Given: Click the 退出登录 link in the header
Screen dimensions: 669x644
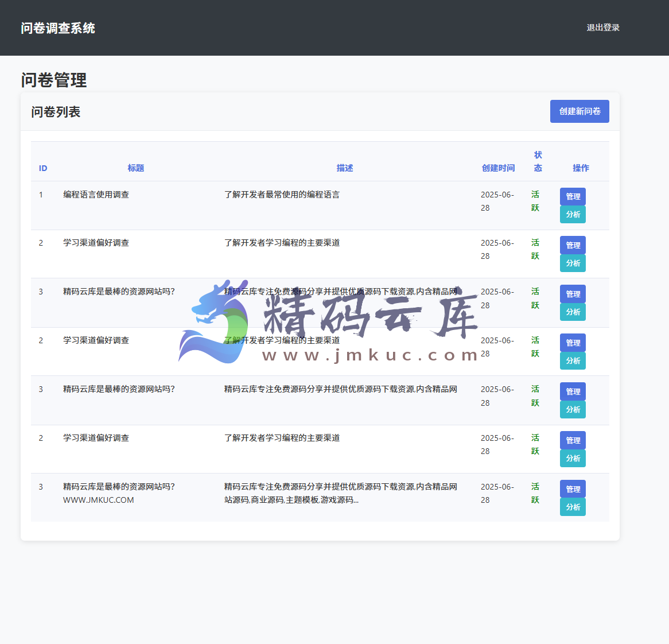Looking at the screenshot, I should pos(603,28).
